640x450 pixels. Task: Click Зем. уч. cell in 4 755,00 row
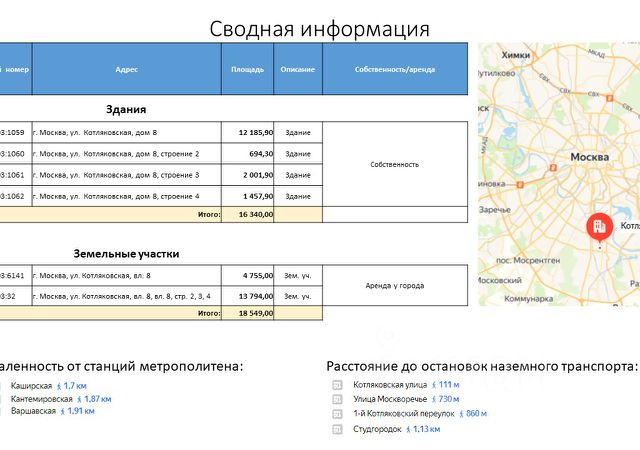298,275
